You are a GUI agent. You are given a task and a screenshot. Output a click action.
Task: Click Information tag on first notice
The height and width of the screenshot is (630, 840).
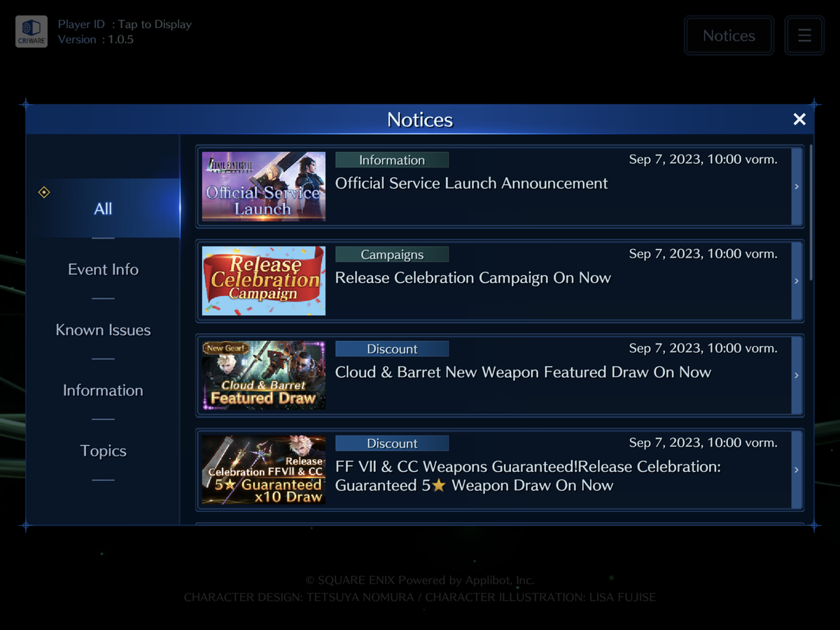coord(392,160)
